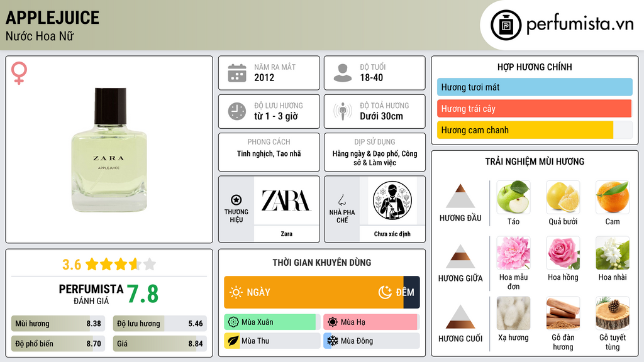
Task: Click the yellow star rating icons
Action: (121, 264)
